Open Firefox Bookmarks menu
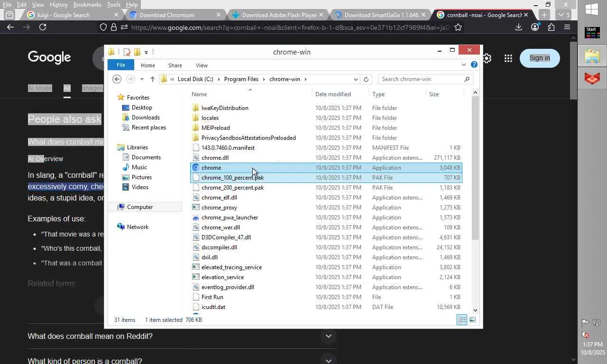The height and width of the screenshot is (364, 607). click(87, 5)
